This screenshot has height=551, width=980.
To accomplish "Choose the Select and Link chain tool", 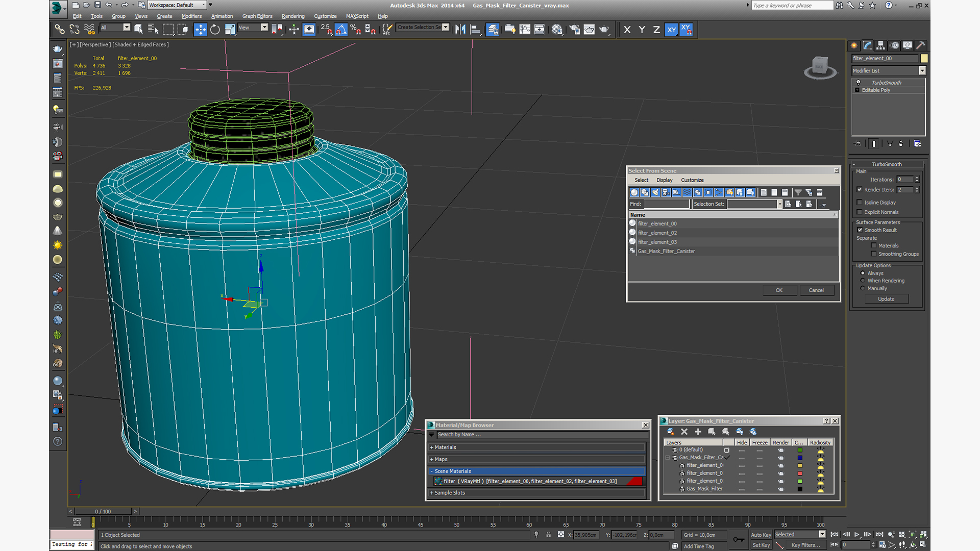I will click(x=60, y=30).
